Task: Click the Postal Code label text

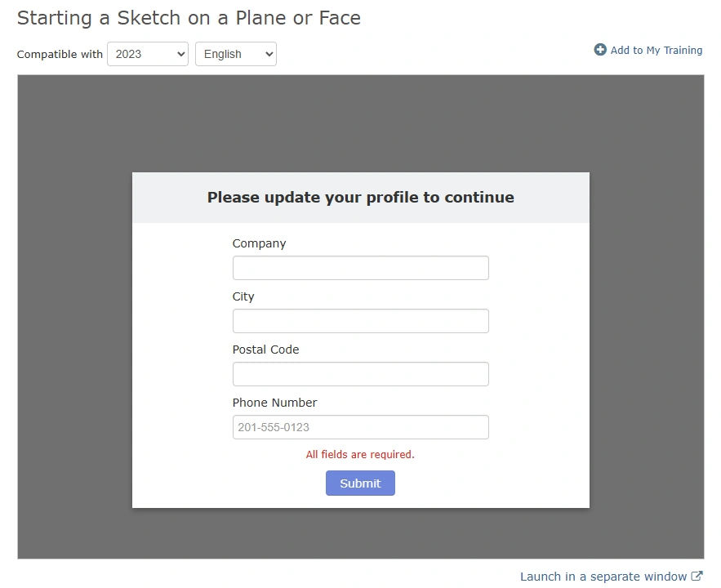Action: [265, 350]
